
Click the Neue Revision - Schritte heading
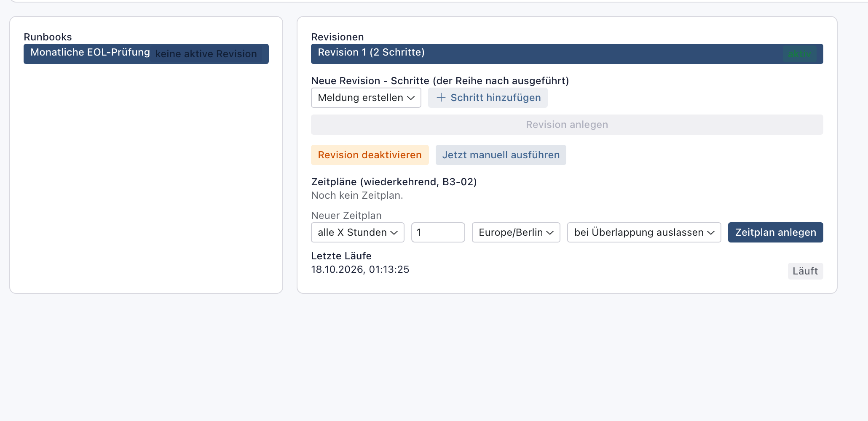(440, 81)
